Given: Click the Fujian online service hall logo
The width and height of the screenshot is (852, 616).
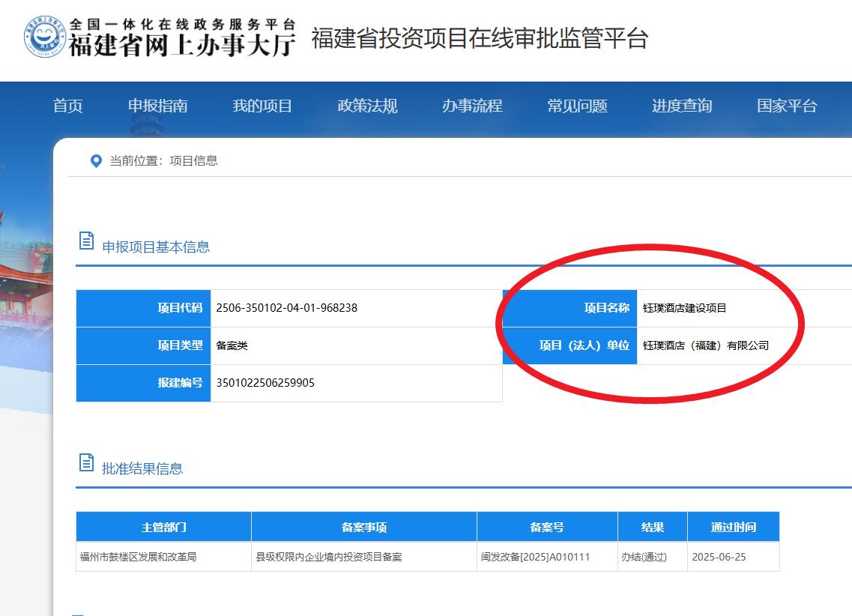Looking at the screenshot, I should [45, 37].
